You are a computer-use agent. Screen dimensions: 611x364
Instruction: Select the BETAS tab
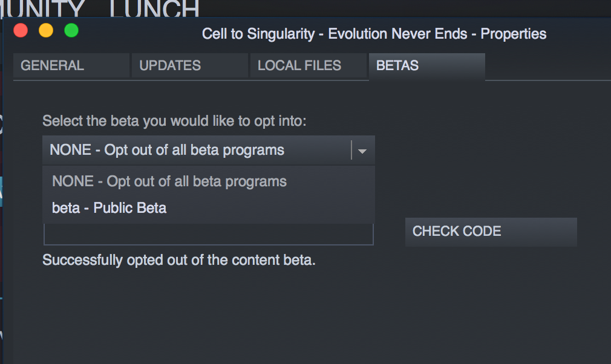click(x=426, y=65)
